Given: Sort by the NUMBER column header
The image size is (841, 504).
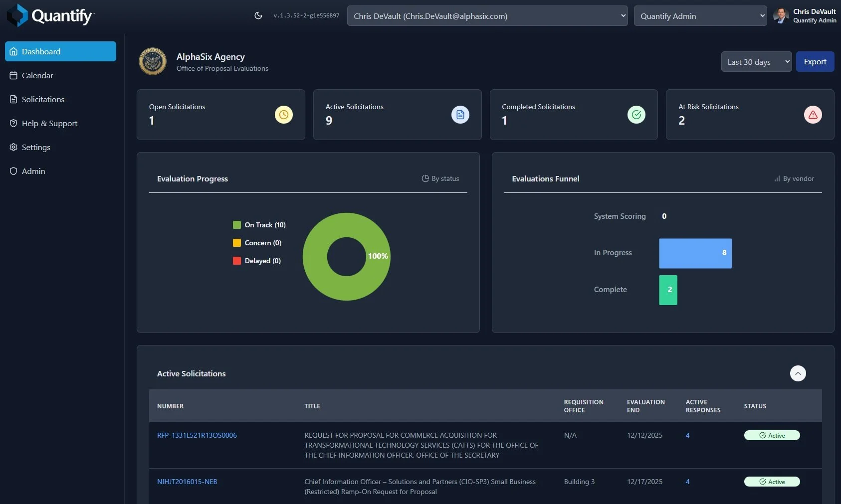Looking at the screenshot, I should pos(171,406).
